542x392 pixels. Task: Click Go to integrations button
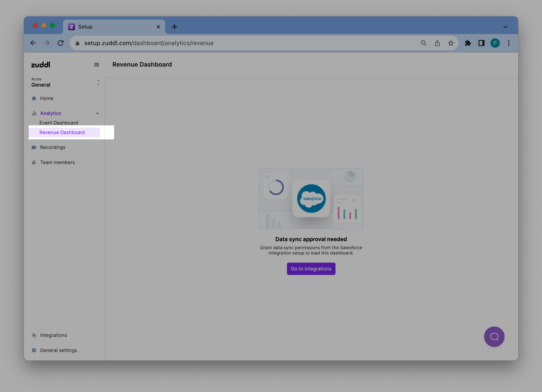tap(311, 268)
